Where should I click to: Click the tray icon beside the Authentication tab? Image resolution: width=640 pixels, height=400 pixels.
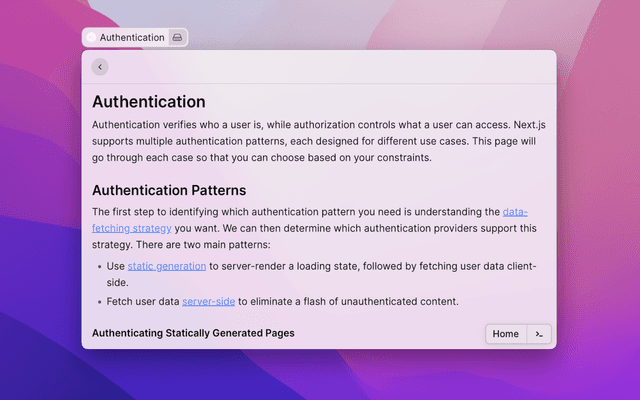coord(177,37)
